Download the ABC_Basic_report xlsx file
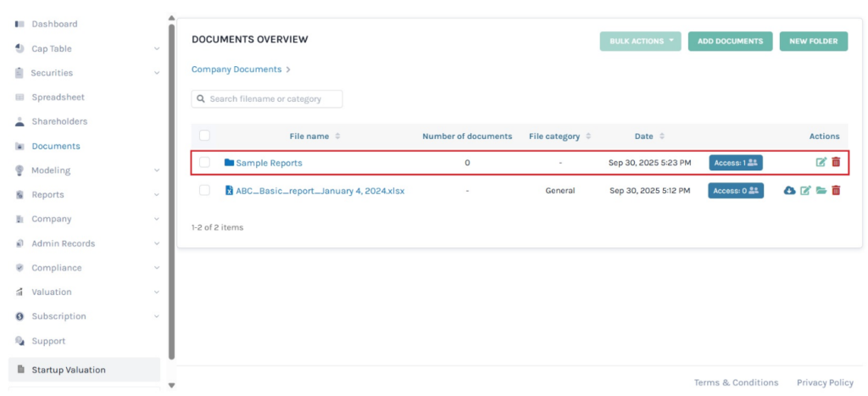The height and width of the screenshot is (396, 868). point(789,191)
